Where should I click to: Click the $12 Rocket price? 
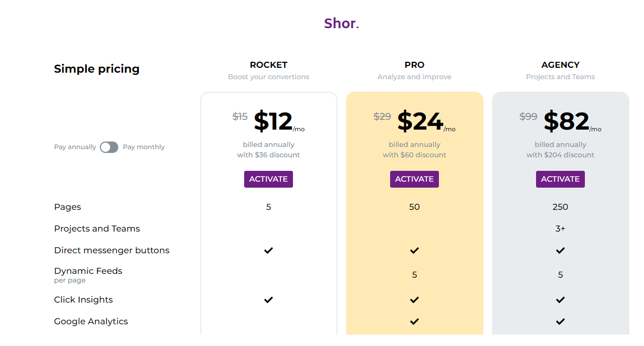point(273,121)
